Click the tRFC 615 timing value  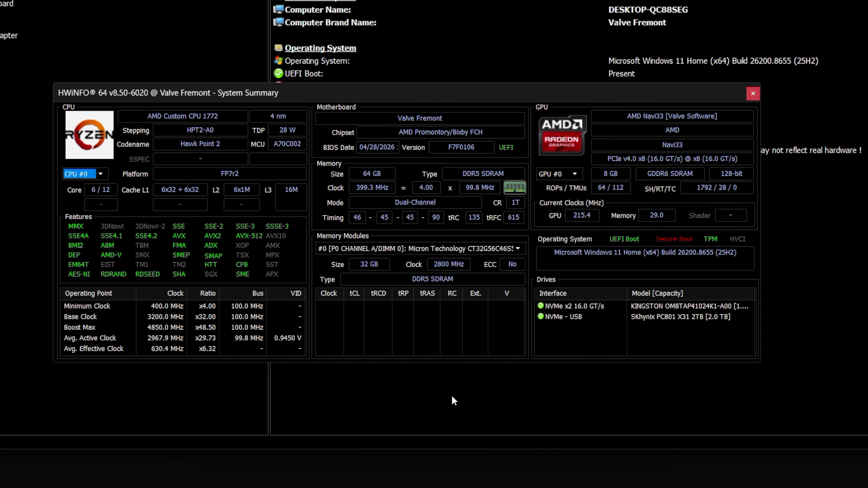(x=514, y=217)
